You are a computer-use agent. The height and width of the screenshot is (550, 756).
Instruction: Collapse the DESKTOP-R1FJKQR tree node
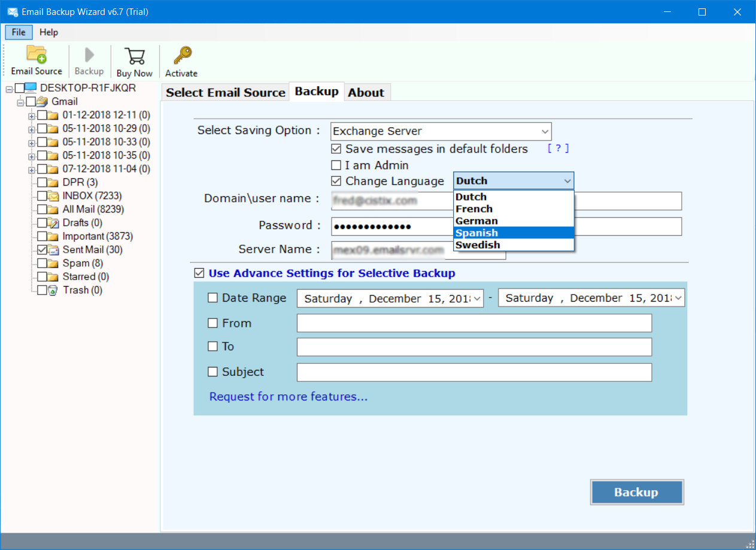pos(9,89)
